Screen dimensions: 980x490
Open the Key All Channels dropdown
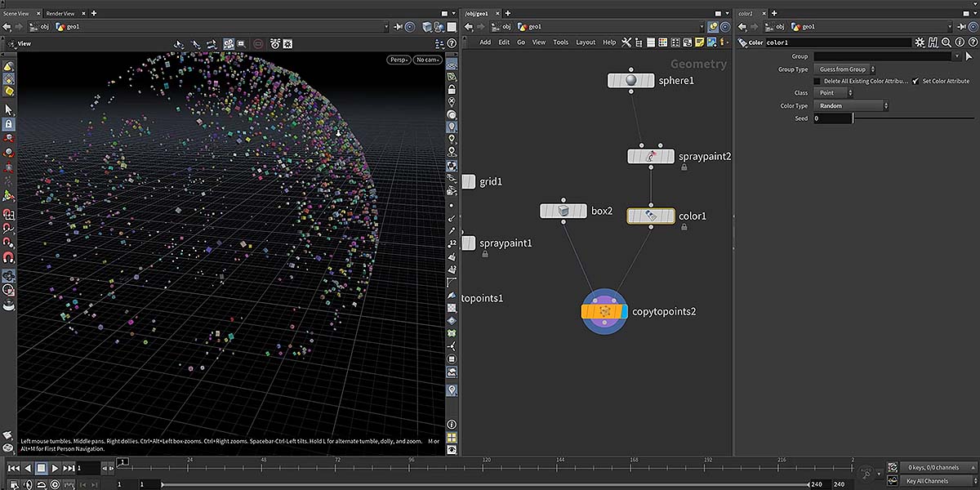[937, 481]
